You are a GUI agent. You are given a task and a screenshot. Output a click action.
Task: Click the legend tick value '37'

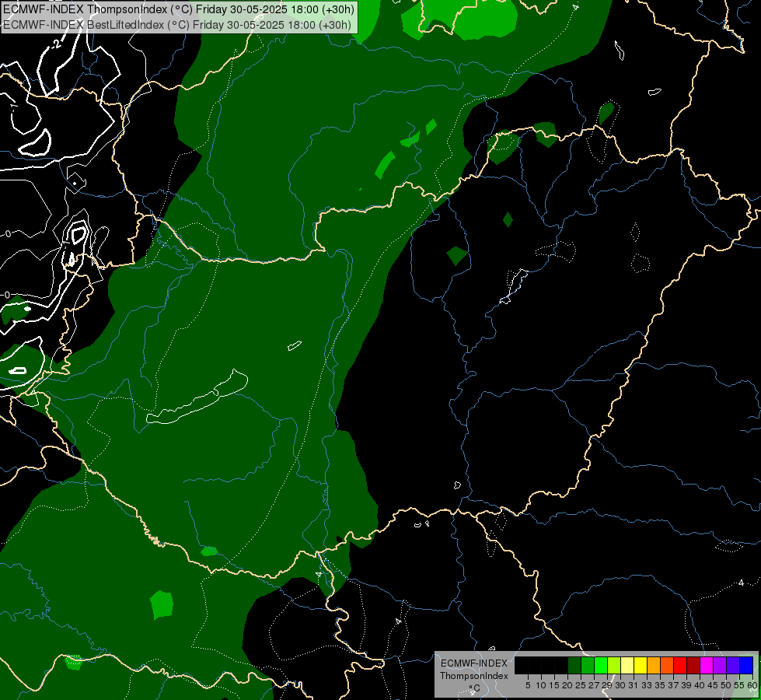coord(673,685)
